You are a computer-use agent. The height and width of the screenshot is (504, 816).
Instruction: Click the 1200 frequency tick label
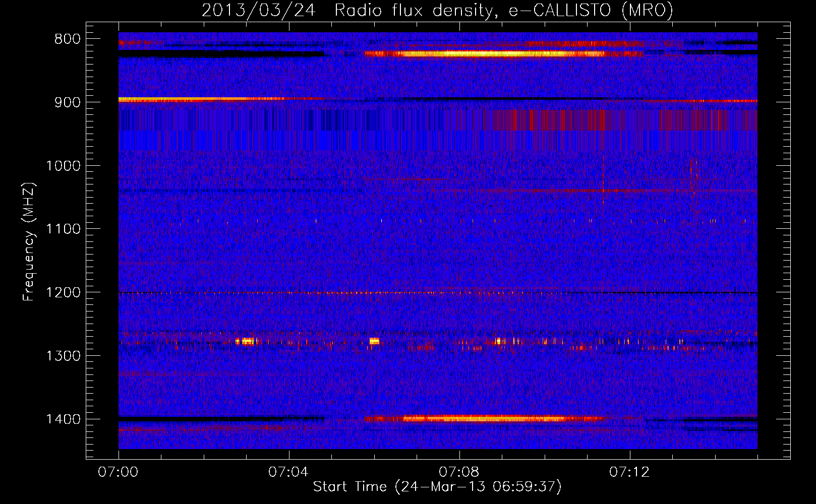(x=63, y=293)
